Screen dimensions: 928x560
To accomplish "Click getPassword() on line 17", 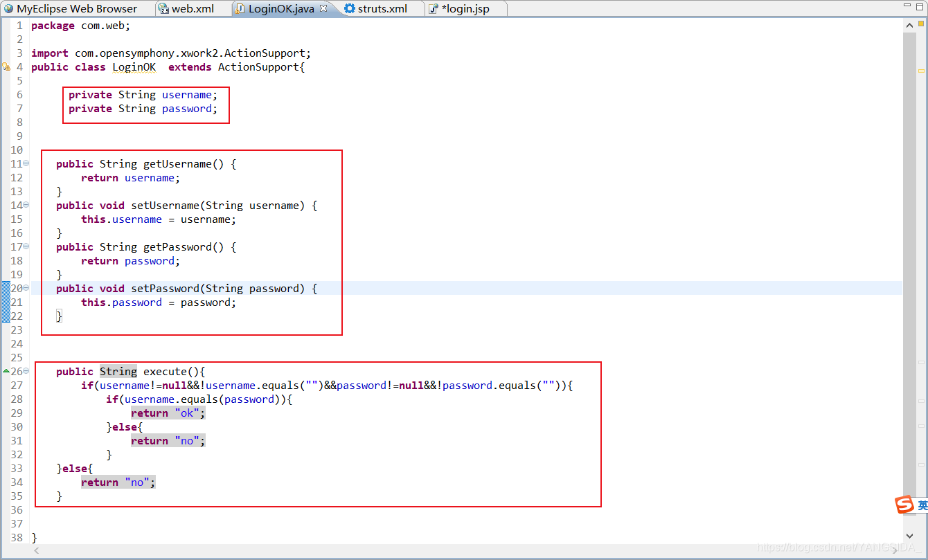I will click(x=184, y=247).
